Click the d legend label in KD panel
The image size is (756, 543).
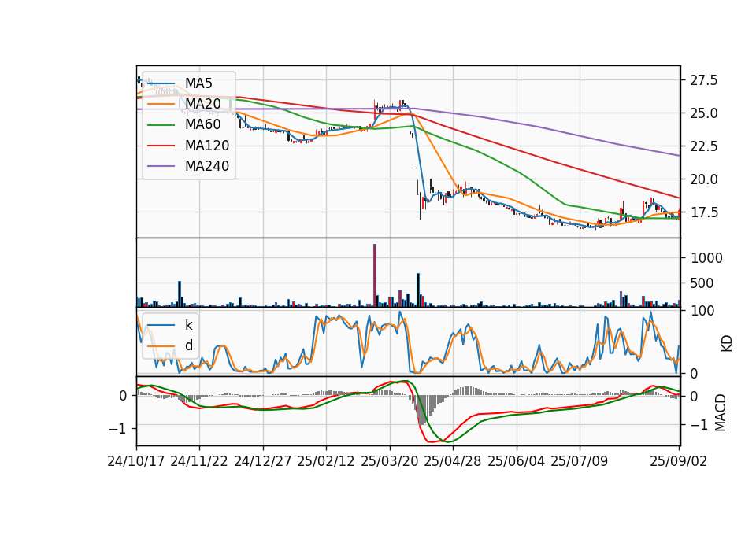[189, 345]
